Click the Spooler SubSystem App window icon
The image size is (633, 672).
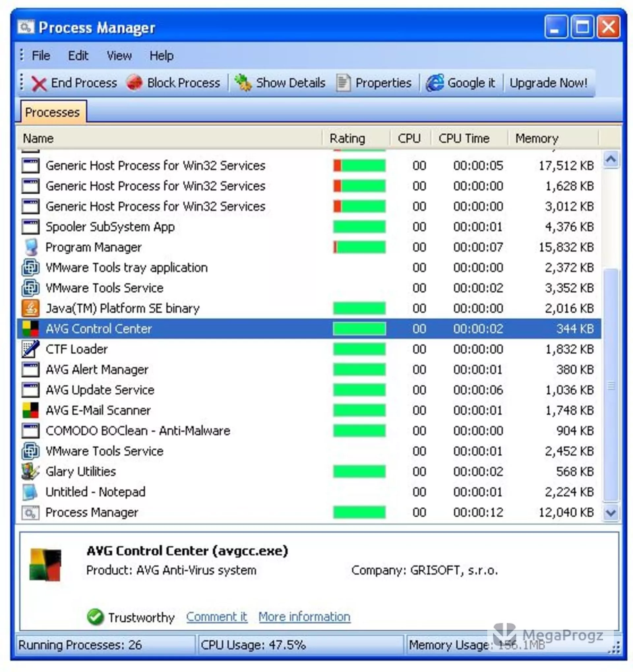30,227
